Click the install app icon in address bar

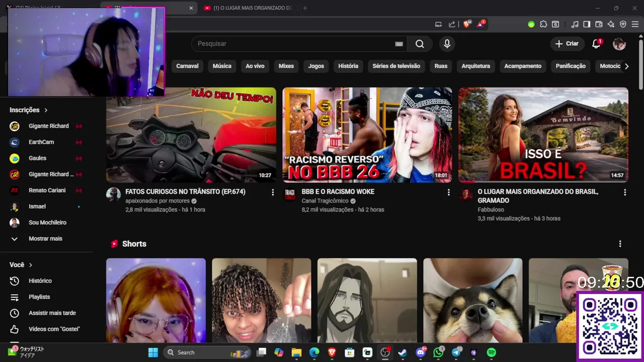[438, 24]
